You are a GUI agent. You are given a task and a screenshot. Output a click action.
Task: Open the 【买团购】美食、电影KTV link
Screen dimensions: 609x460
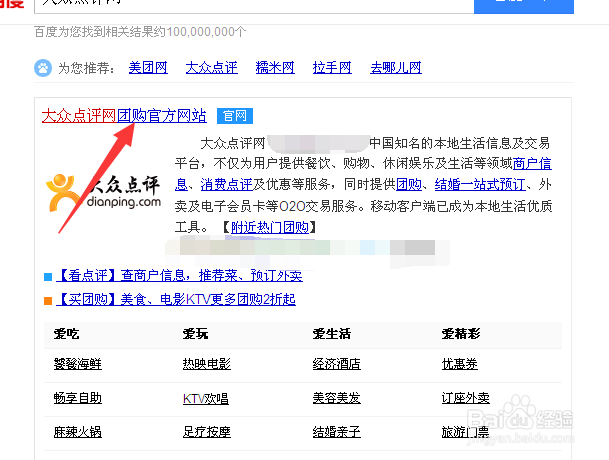[176, 300]
